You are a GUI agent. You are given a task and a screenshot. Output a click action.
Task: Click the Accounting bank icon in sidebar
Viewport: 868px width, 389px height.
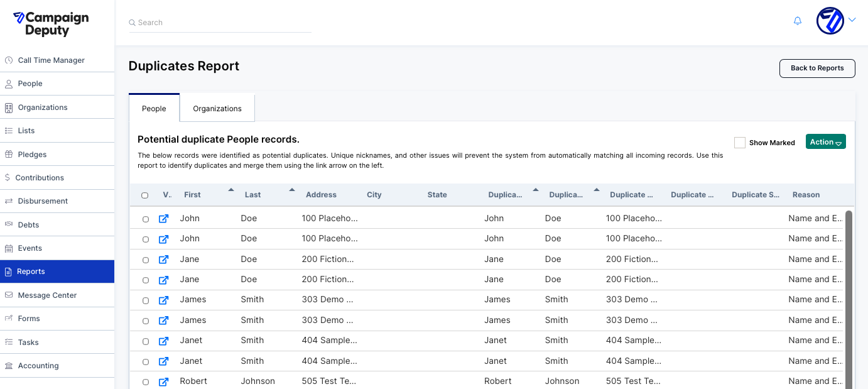click(9, 366)
